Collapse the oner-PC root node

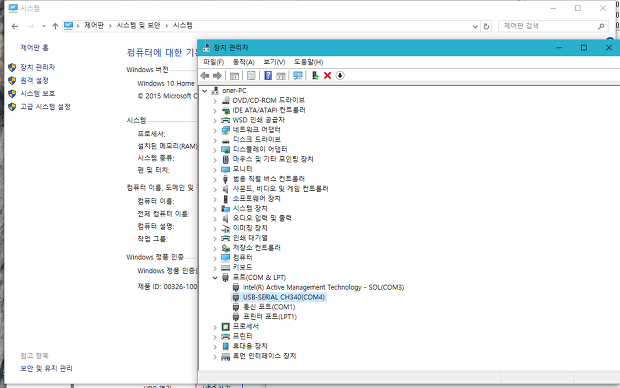click(x=205, y=91)
